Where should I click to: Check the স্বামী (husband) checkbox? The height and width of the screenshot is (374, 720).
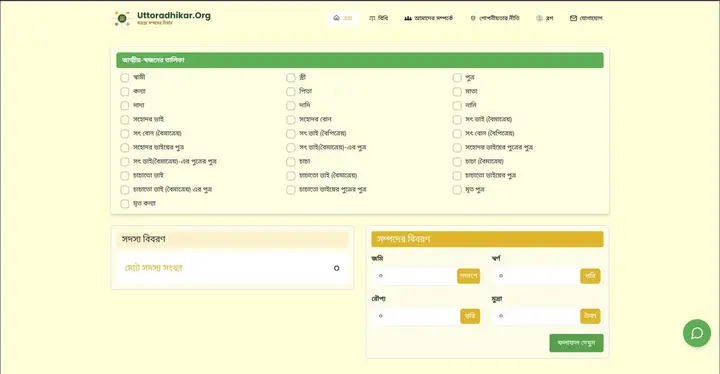124,78
